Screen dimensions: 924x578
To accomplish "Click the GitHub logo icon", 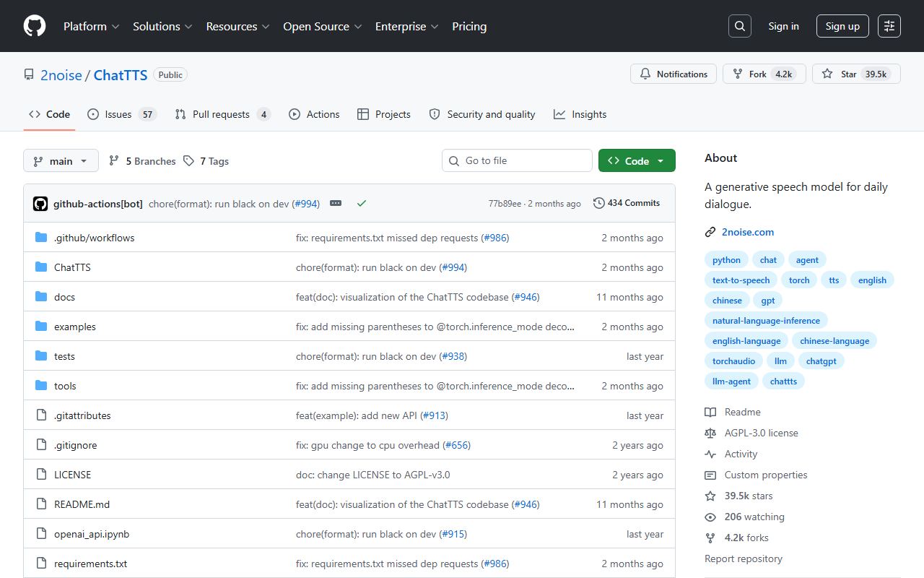I will click(x=35, y=26).
